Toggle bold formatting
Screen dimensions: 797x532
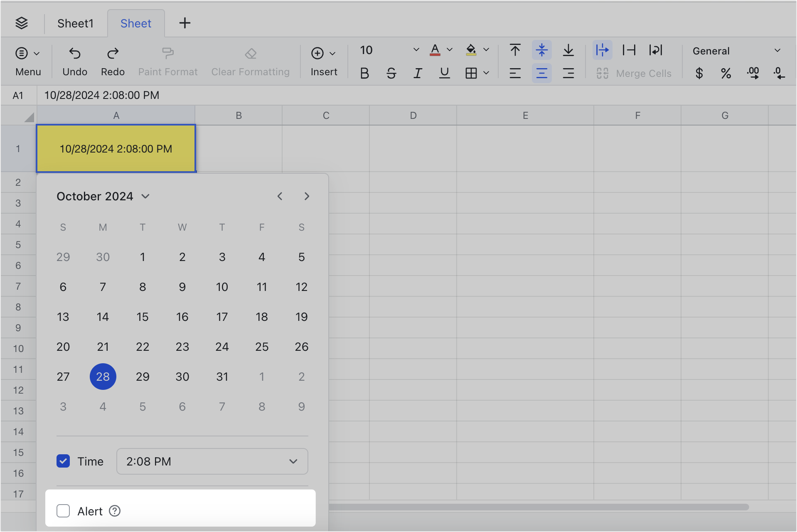coord(364,74)
